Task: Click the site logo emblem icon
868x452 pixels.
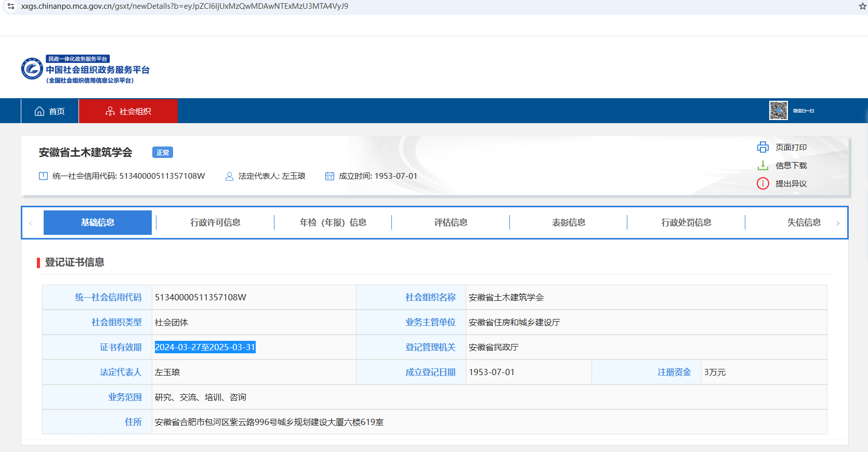Action: coord(32,69)
